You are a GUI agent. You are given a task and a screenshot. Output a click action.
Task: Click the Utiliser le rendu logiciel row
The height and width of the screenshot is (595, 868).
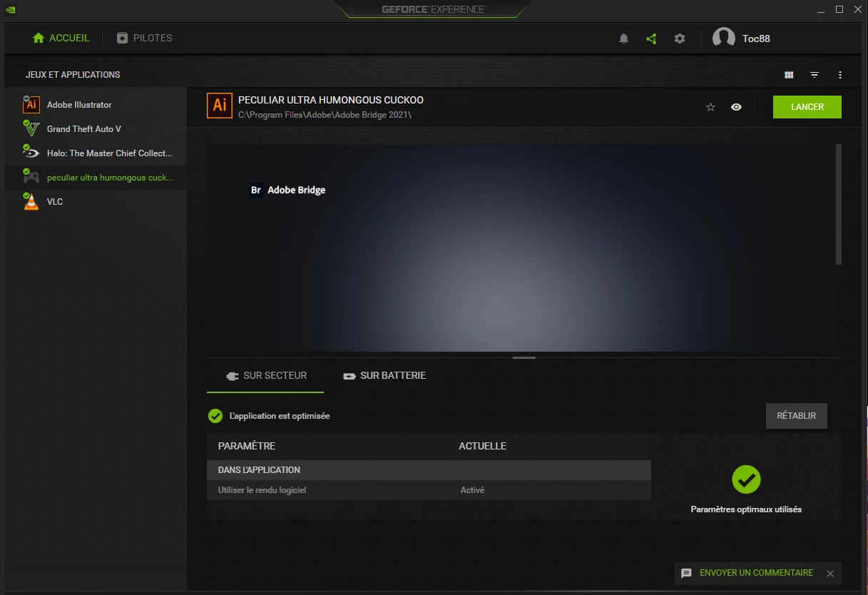(x=429, y=490)
